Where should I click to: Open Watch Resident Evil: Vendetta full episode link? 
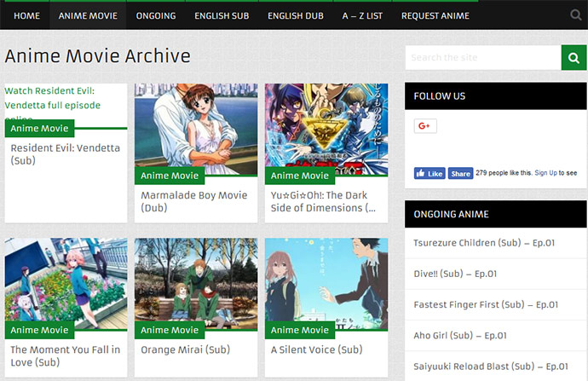[x=53, y=102]
